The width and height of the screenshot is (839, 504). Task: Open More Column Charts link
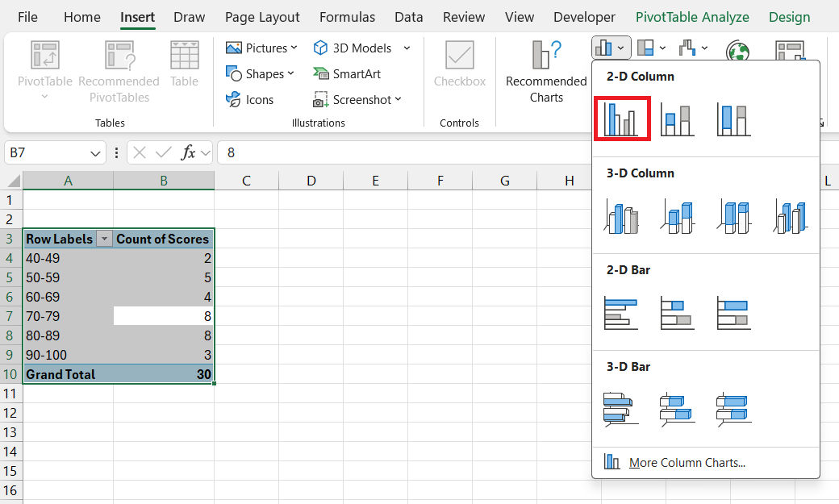pyautogui.click(x=687, y=462)
